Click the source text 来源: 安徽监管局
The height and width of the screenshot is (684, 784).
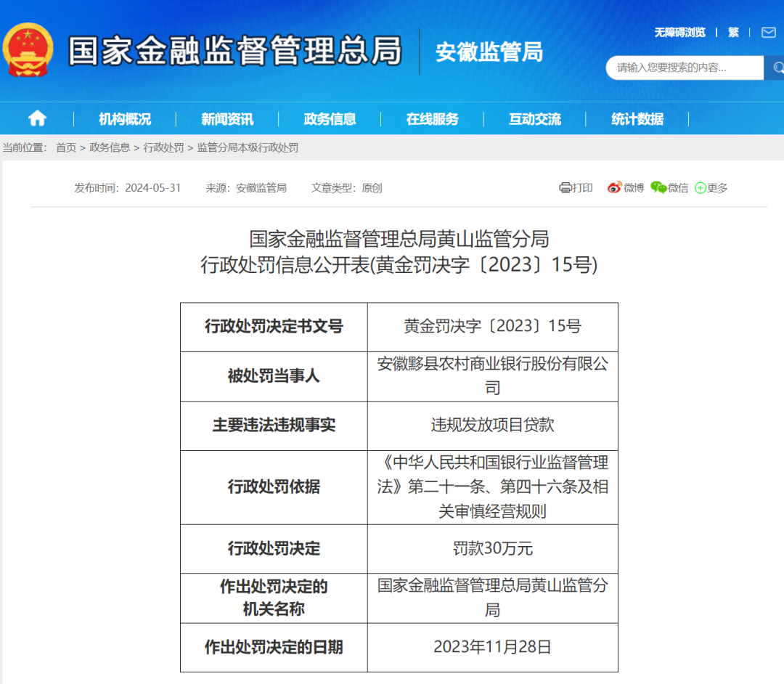pos(246,188)
